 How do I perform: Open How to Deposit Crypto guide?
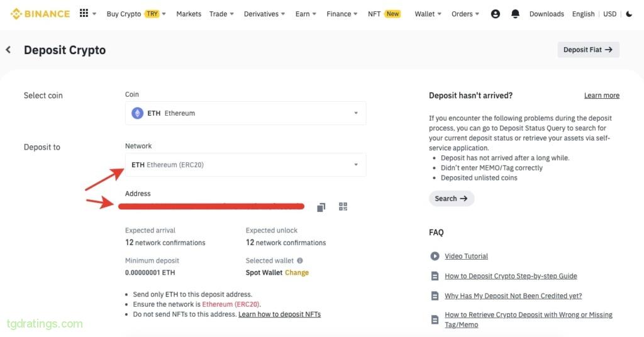(511, 276)
